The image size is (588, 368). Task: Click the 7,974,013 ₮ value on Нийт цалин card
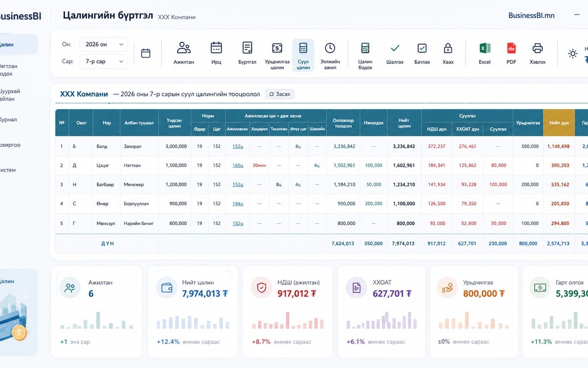coord(205,293)
